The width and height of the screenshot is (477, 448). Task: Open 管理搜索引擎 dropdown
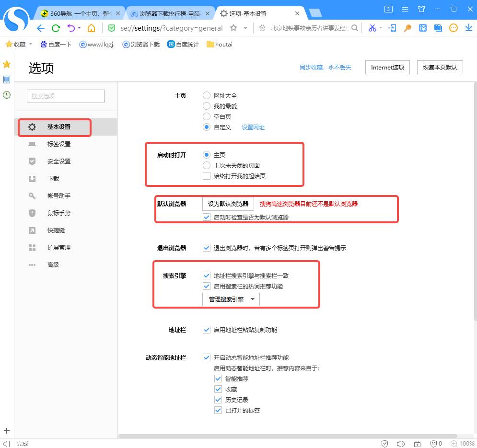pyautogui.click(x=231, y=299)
